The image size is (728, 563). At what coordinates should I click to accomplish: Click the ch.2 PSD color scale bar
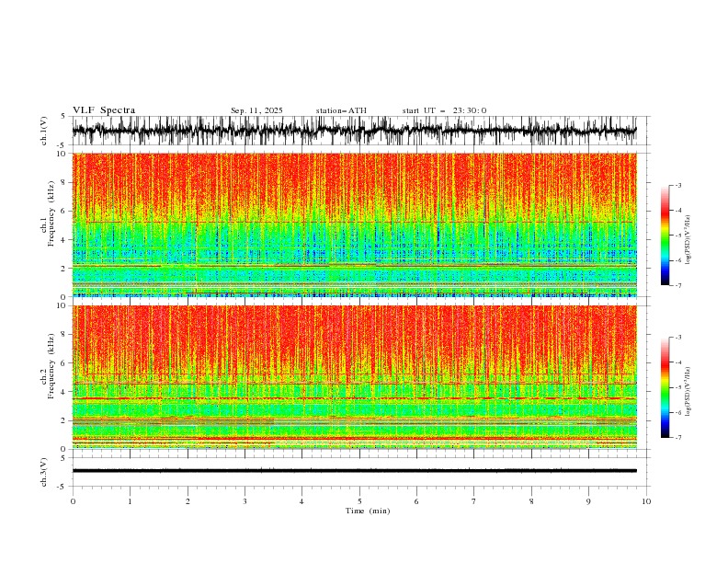(x=665, y=387)
